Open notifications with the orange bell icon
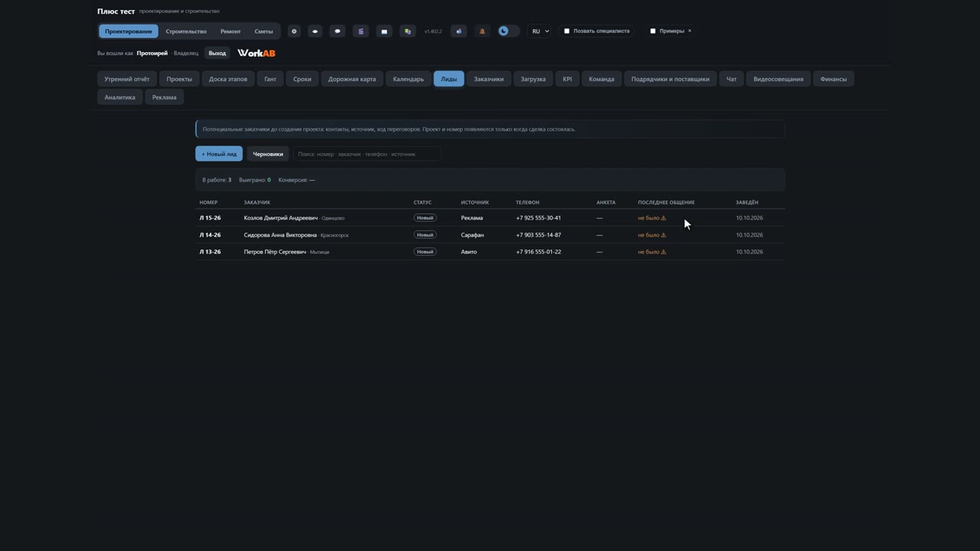 pos(482,31)
